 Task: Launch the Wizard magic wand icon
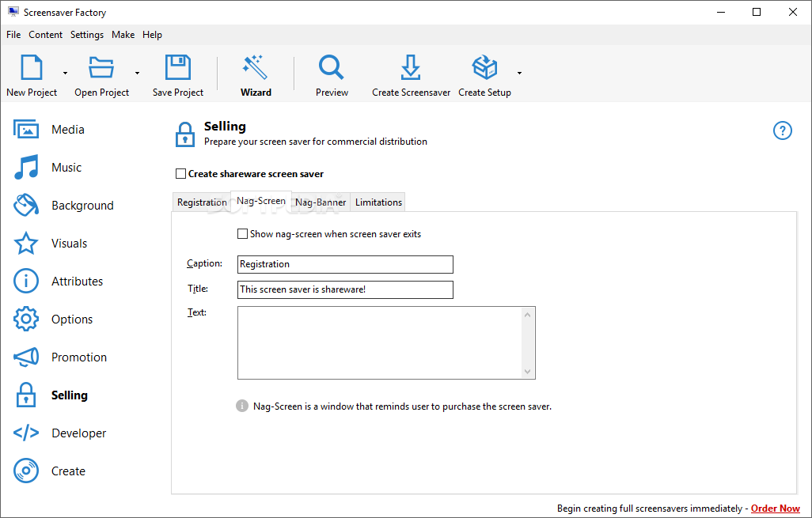coord(256,67)
